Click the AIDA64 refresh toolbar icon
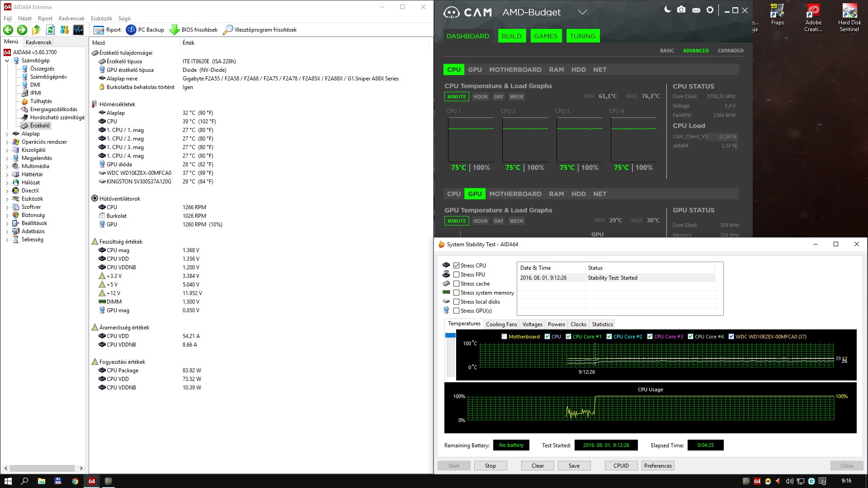 pyautogui.click(x=51, y=30)
